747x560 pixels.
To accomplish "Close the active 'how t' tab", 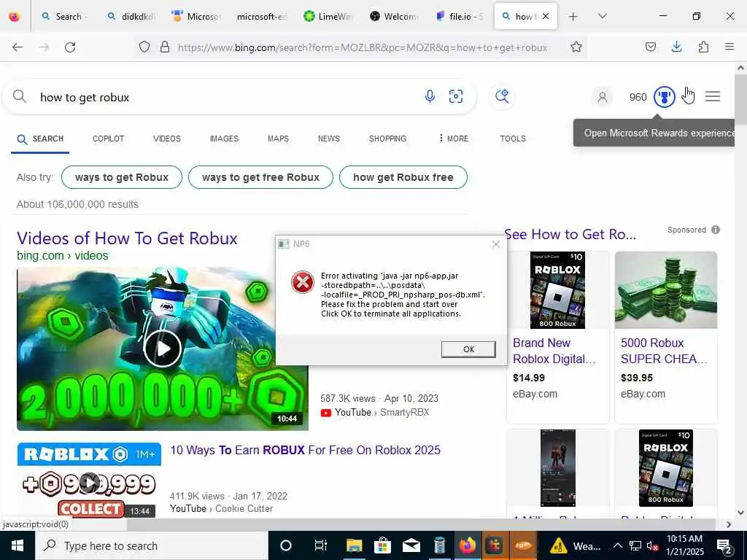I will 546,16.
